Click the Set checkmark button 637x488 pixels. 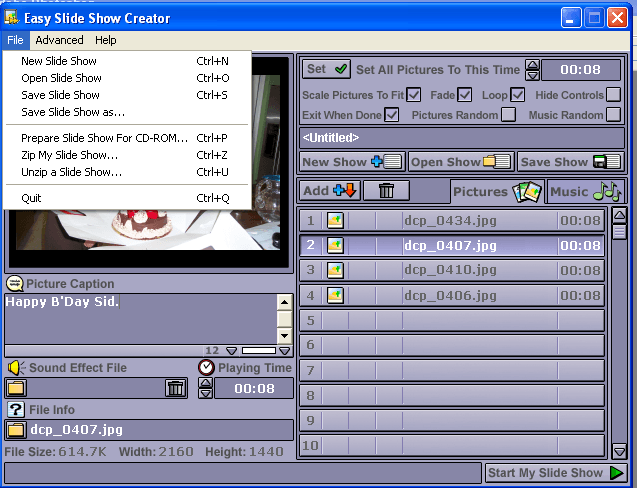326,69
